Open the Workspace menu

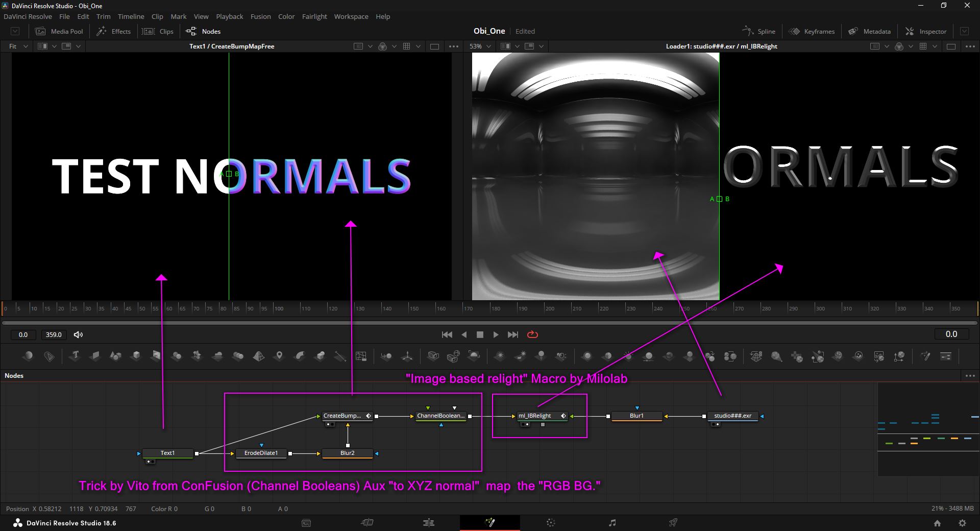[x=351, y=16]
